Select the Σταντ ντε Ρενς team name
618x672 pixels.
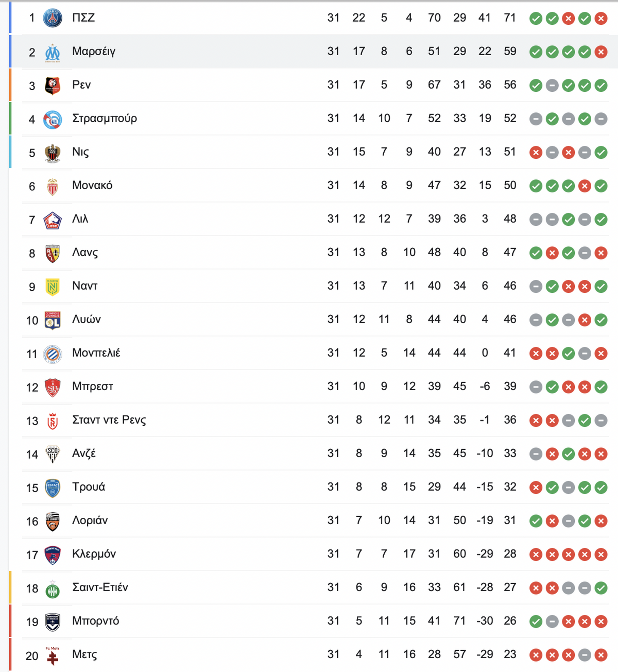pos(109,420)
